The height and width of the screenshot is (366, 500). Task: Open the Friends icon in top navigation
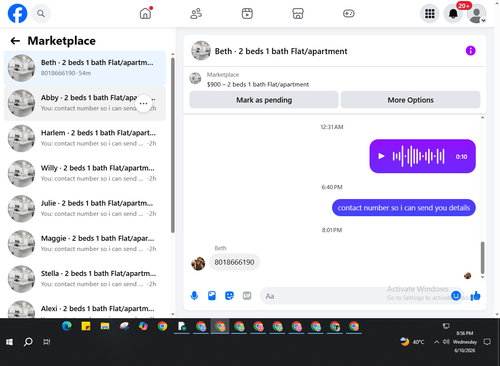point(196,14)
